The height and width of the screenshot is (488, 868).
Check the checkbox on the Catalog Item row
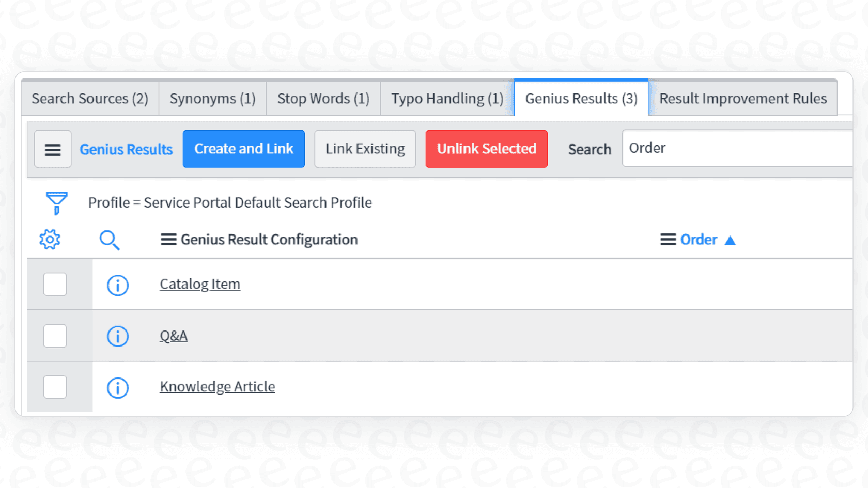(55, 284)
